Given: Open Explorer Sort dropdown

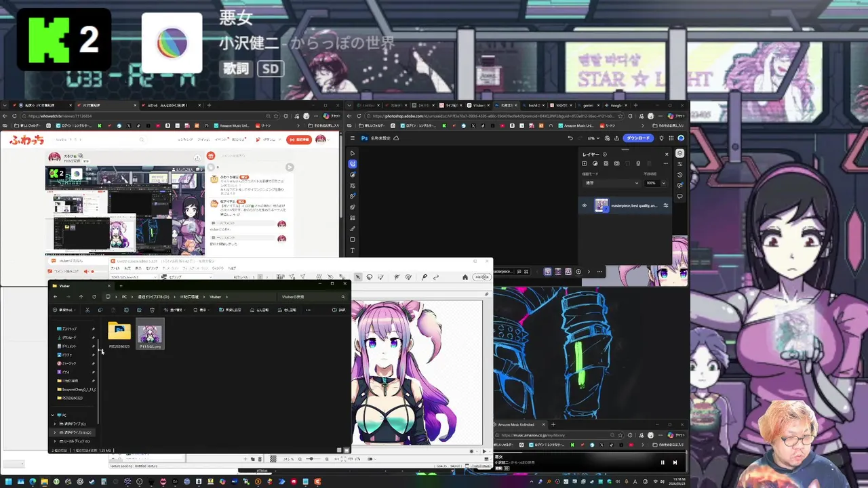Looking at the screenshot, I should (176, 310).
